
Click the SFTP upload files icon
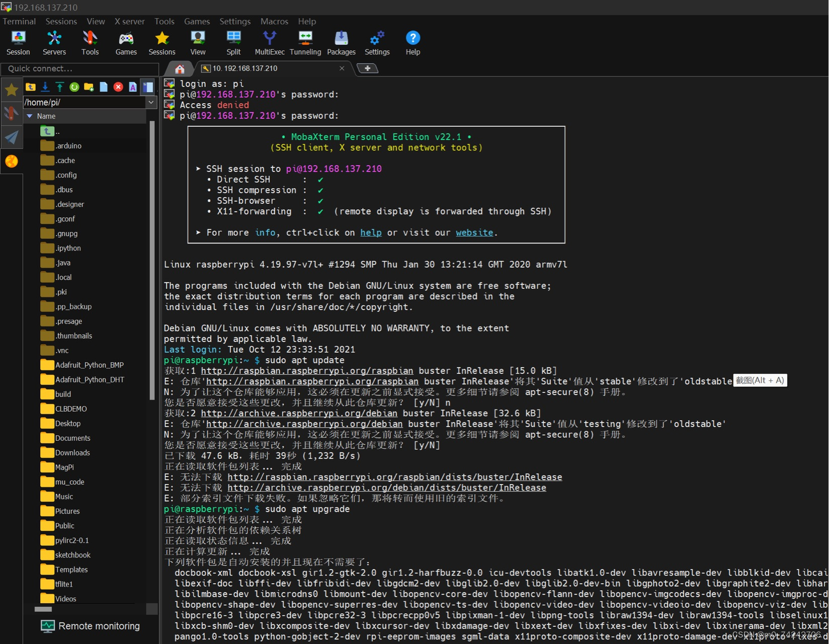click(60, 87)
